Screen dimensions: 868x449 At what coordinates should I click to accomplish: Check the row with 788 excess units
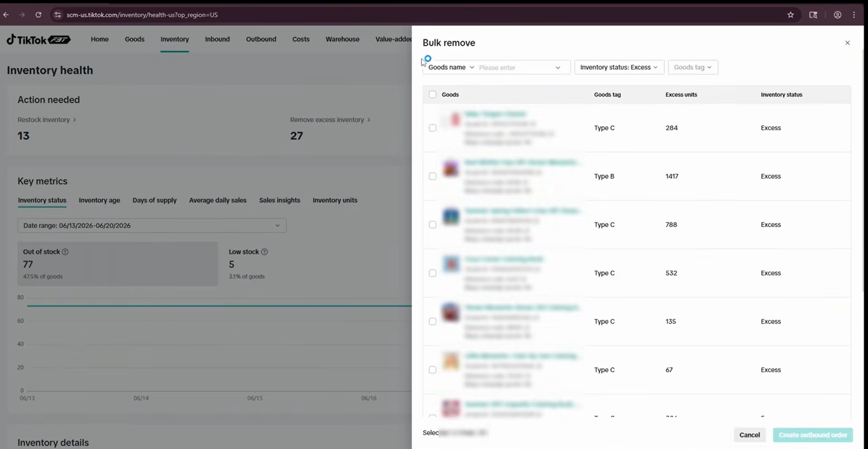coord(433,224)
